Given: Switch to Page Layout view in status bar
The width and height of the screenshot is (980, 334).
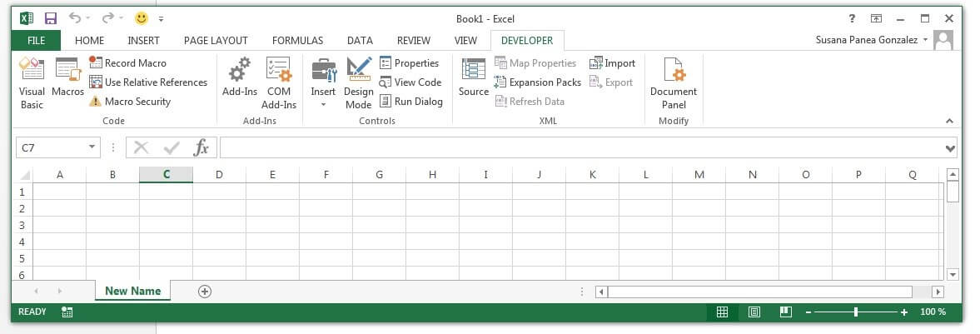Looking at the screenshot, I should pos(754,312).
